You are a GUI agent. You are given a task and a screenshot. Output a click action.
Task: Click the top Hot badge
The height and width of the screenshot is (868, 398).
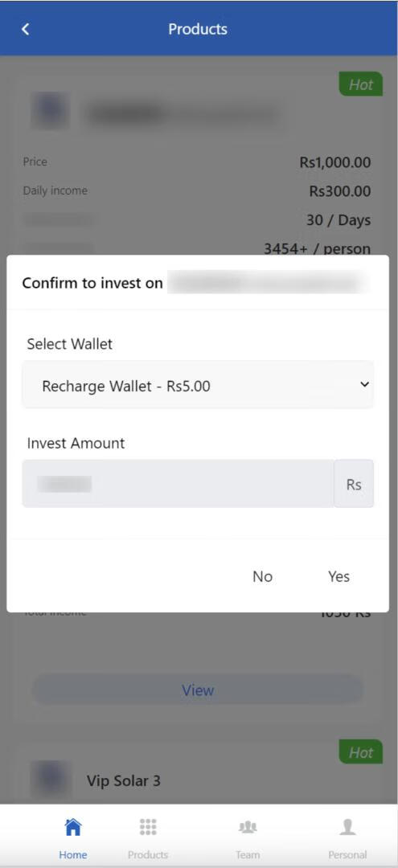pyautogui.click(x=360, y=84)
